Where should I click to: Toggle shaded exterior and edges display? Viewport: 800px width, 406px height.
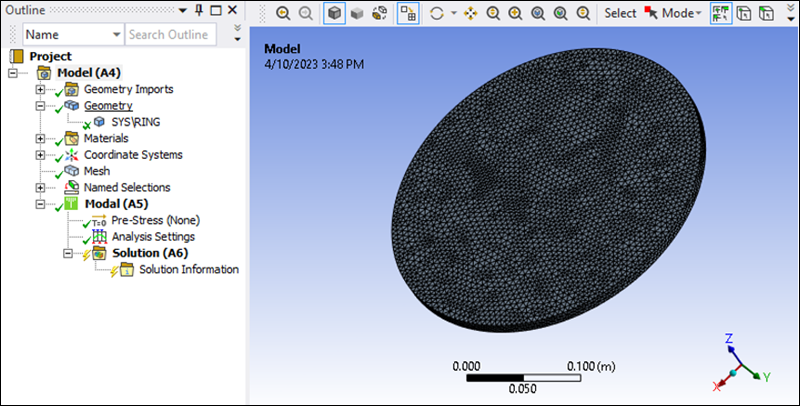(x=333, y=14)
